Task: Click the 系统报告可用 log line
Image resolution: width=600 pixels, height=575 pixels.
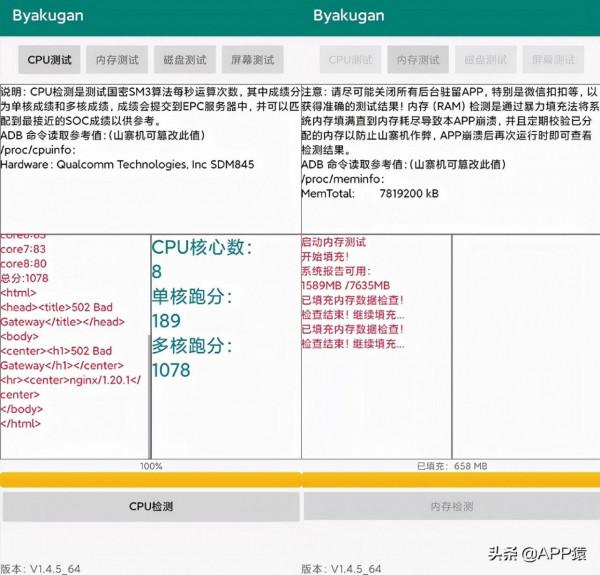Action: point(336,271)
